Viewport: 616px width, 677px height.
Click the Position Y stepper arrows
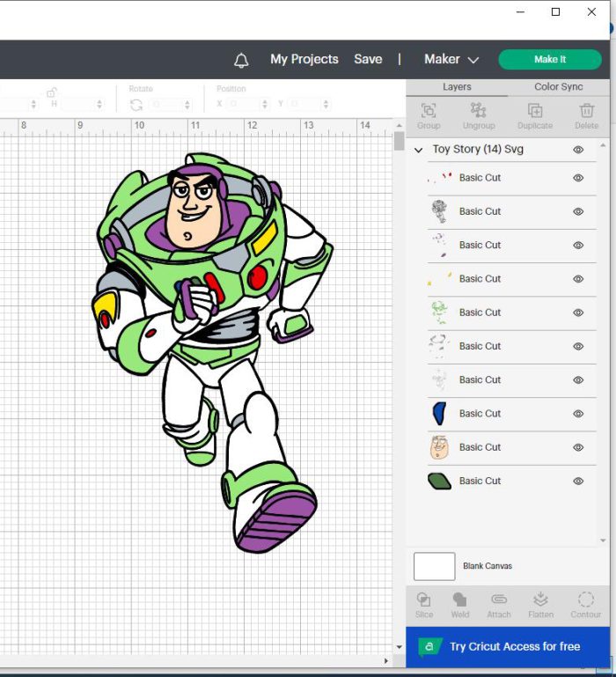[x=326, y=105]
